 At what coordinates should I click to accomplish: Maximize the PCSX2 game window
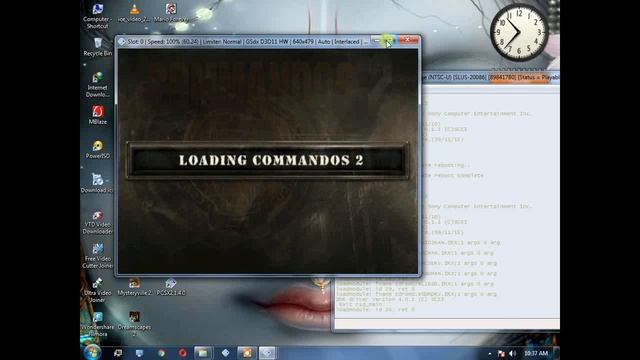389,40
